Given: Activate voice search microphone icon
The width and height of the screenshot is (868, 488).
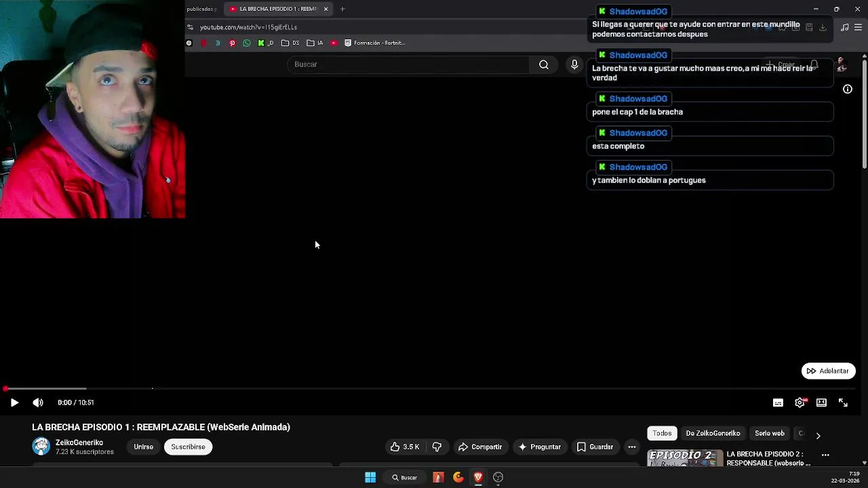Looking at the screenshot, I should pos(574,64).
